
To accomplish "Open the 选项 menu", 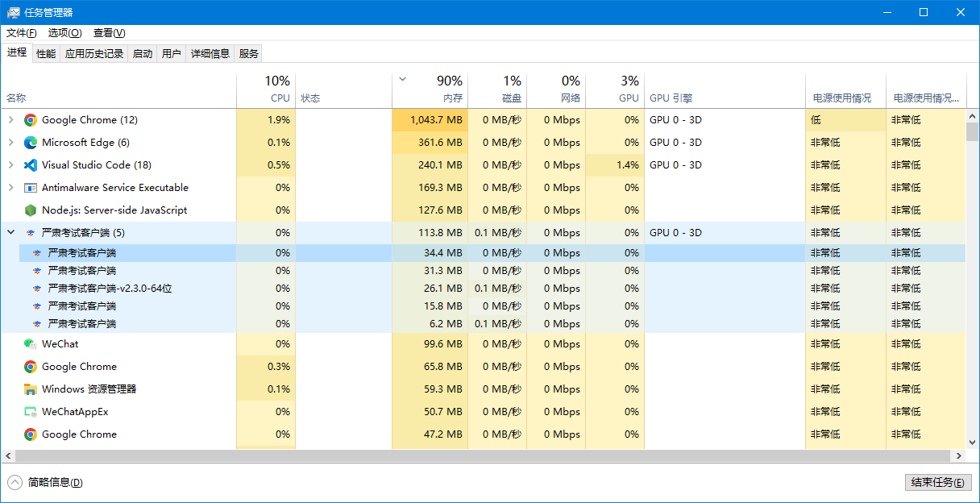I will click(x=64, y=33).
